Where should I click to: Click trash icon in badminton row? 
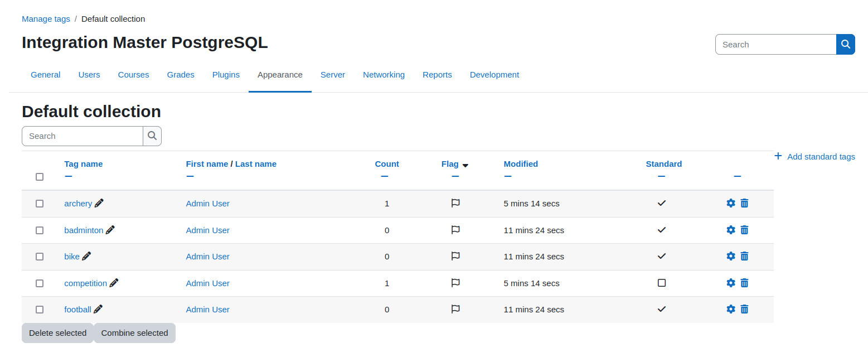pos(744,230)
